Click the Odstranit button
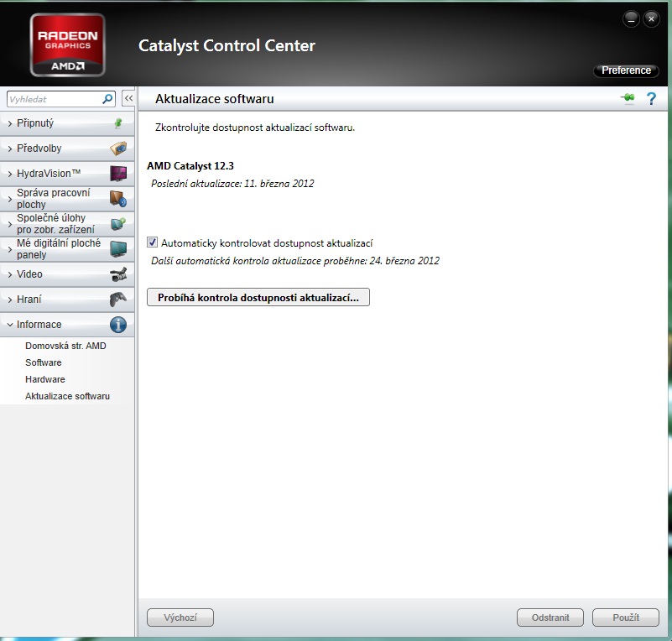The width and height of the screenshot is (672, 641). point(550,618)
